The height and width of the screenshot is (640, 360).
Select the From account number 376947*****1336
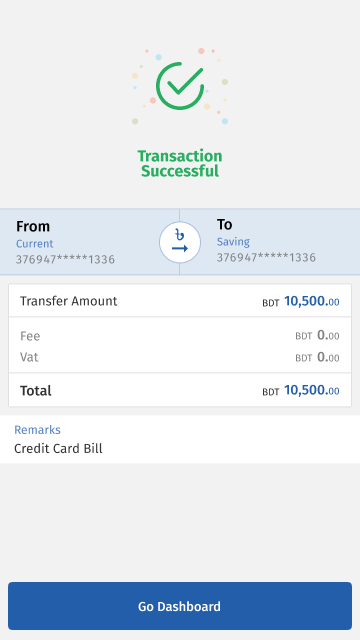[x=65, y=260]
